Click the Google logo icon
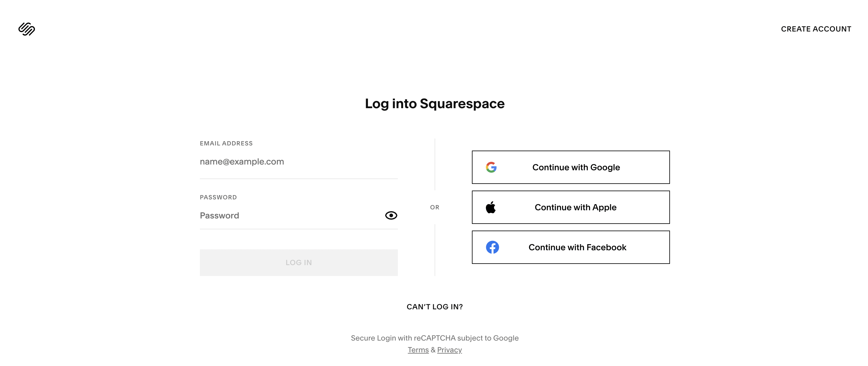Image resolution: width=868 pixels, height=366 pixels. [491, 167]
